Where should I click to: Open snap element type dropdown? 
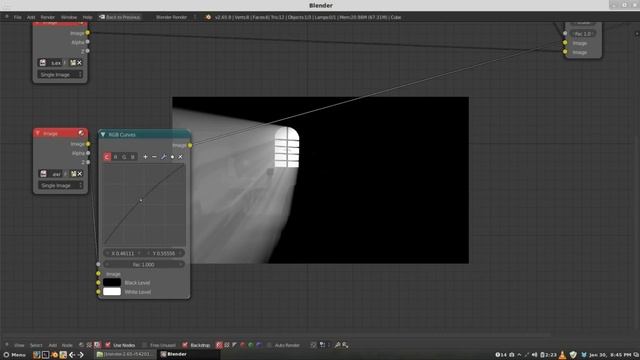[324, 345]
